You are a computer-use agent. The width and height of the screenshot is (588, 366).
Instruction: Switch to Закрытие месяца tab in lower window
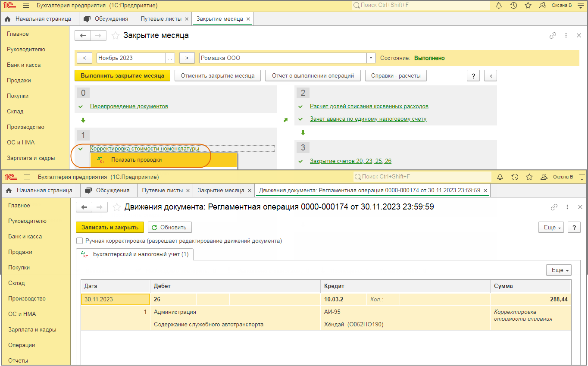224,190
